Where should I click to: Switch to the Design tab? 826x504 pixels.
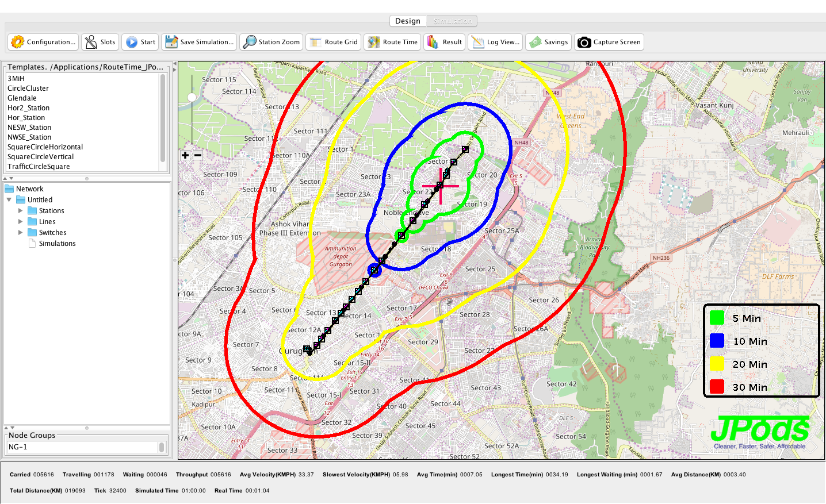[x=408, y=21]
